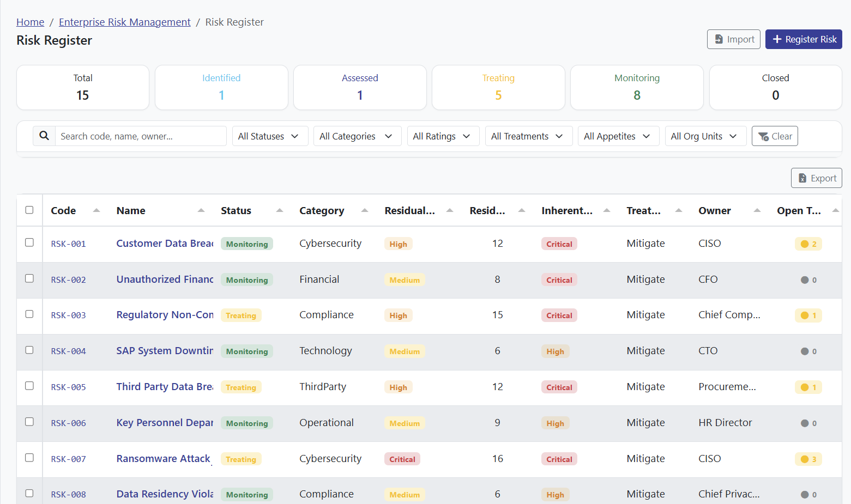
Task: Filter by Total risks card
Action: [x=83, y=88]
